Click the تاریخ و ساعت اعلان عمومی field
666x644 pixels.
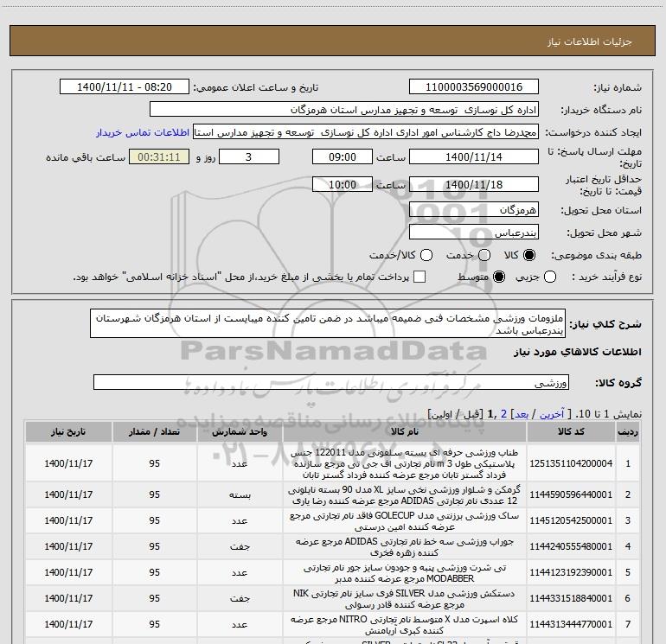(x=125, y=86)
